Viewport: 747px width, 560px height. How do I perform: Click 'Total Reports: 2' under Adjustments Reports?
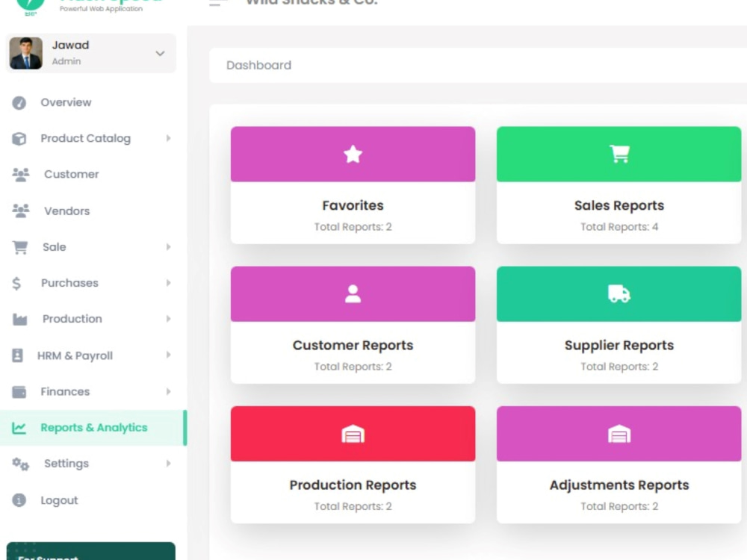pyautogui.click(x=619, y=506)
